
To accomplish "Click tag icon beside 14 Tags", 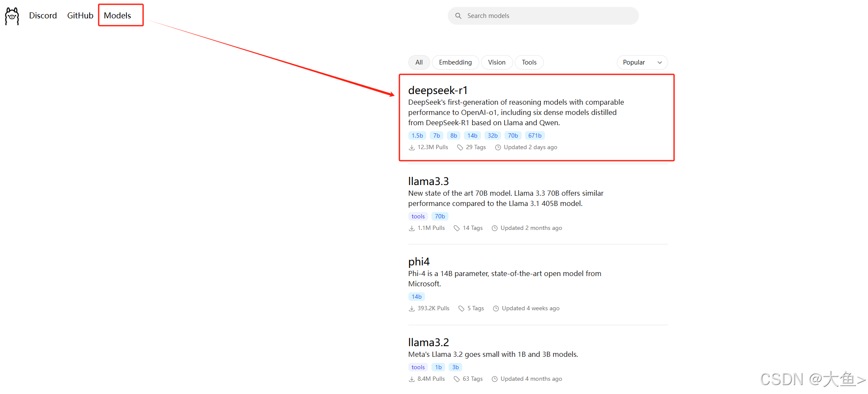I will [457, 228].
